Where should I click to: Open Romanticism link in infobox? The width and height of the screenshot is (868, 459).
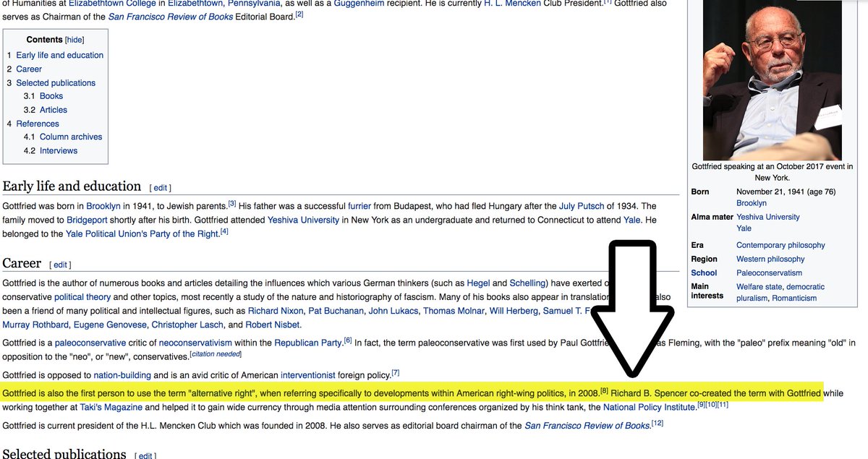tap(794, 298)
